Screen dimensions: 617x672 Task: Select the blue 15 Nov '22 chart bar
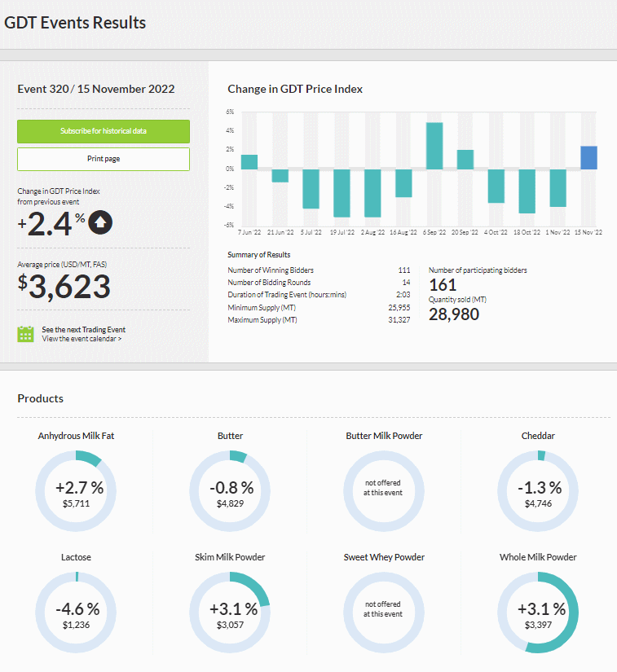pyautogui.click(x=588, y=158)
